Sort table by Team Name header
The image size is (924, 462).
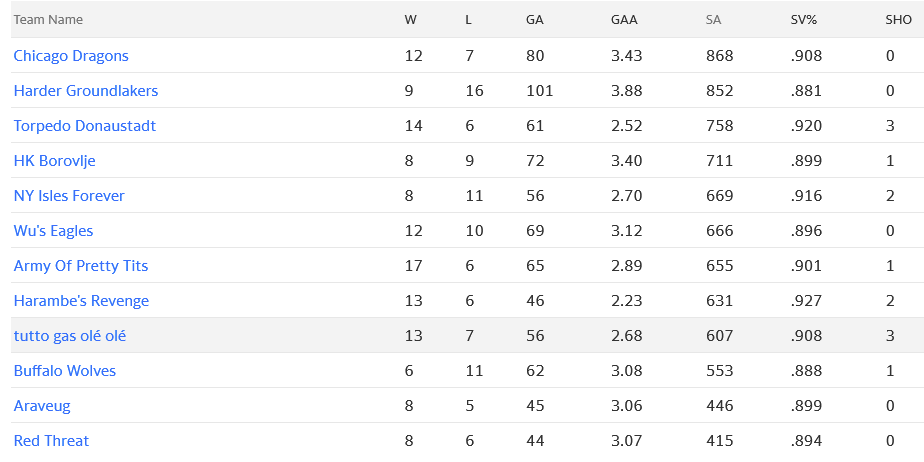[48, 20]
